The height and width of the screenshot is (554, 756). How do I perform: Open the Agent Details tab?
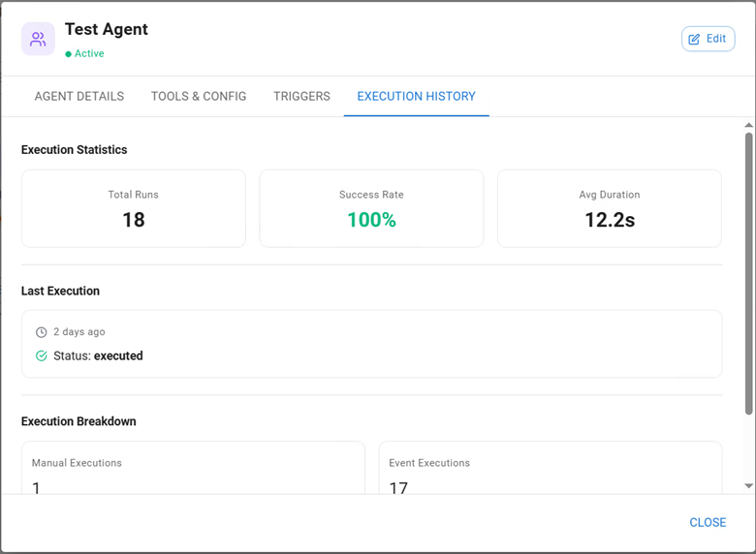pyautogui.click(x=79, y=97)
